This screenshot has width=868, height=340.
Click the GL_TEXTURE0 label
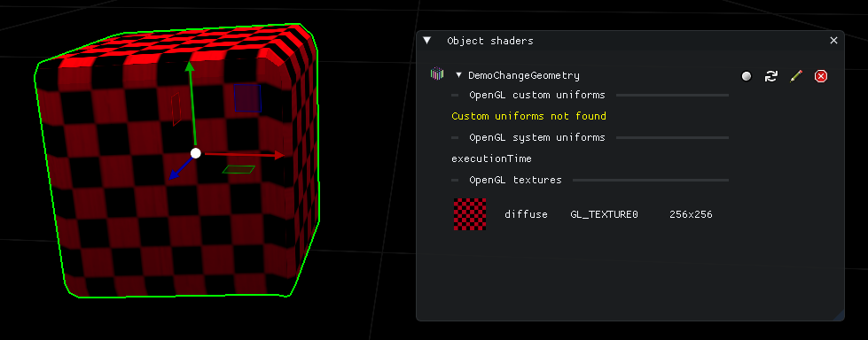(604, 214)
